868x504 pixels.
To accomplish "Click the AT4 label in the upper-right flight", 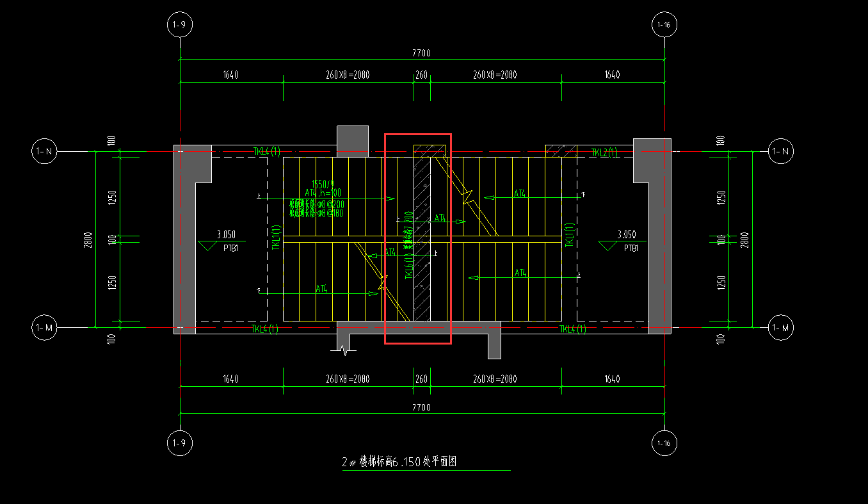I will 520,192.
